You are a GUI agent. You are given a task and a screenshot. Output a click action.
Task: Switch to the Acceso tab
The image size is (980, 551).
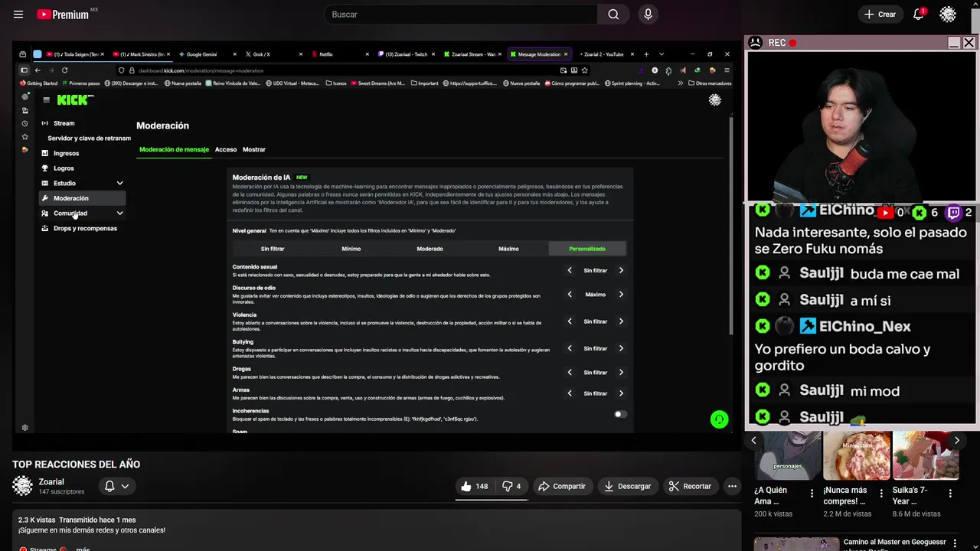226,149
